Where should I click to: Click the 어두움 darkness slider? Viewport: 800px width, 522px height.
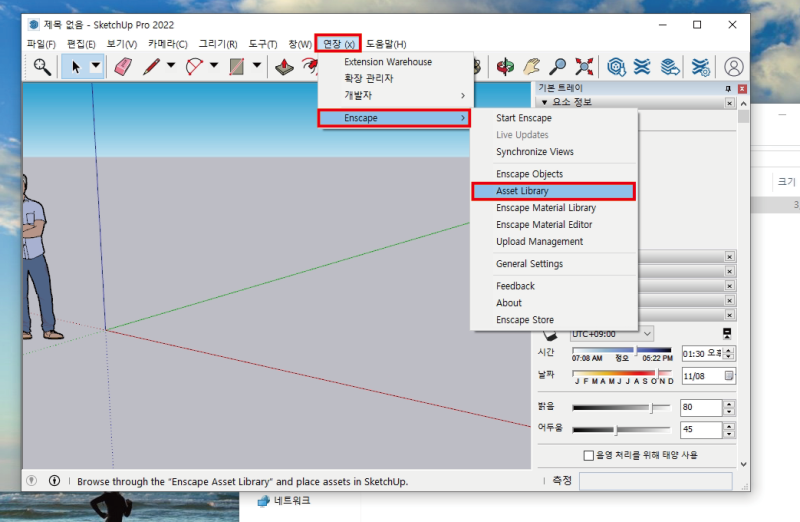click(x=622, y=430)
